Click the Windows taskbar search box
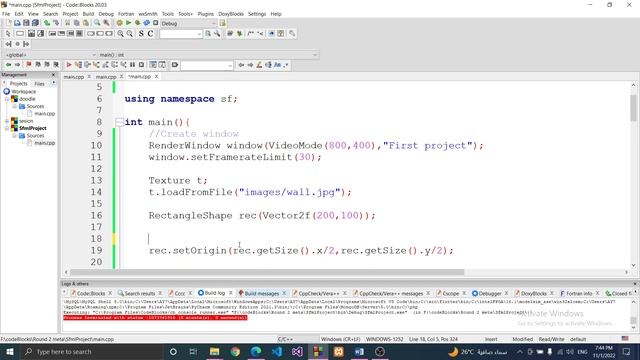Screen dimensions: 640x360 92,351
